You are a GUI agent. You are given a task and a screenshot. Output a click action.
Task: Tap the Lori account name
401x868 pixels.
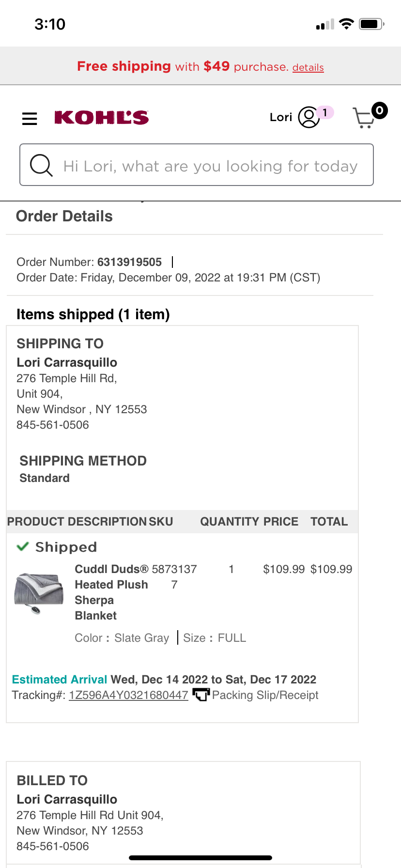[x=281, y=117]
